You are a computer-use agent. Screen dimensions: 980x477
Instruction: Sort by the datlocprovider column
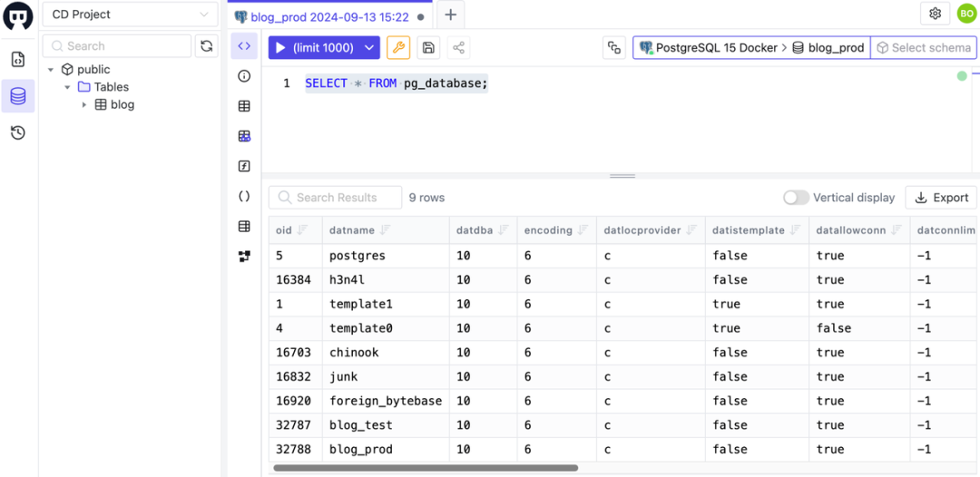[691, 230]
